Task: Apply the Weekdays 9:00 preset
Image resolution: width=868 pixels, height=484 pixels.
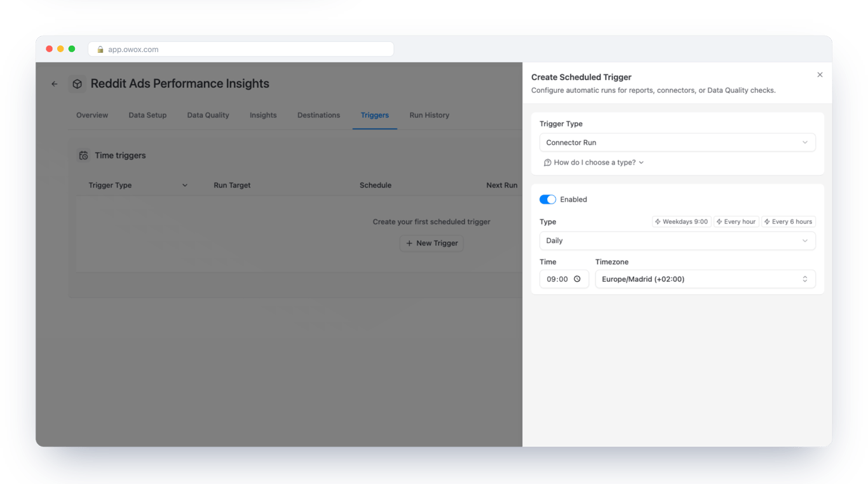Action: pyautogui.click(x=681, y=222)
